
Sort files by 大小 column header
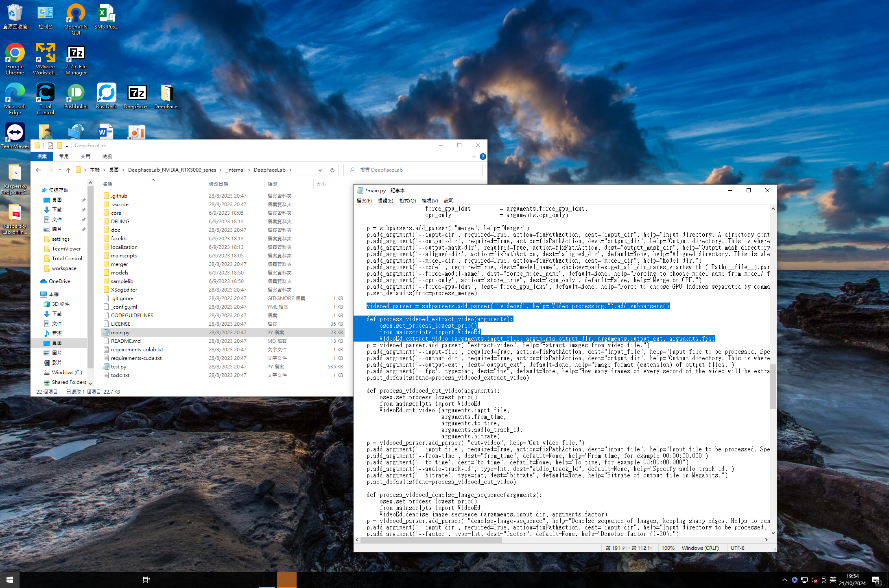[x=329, y=184]
